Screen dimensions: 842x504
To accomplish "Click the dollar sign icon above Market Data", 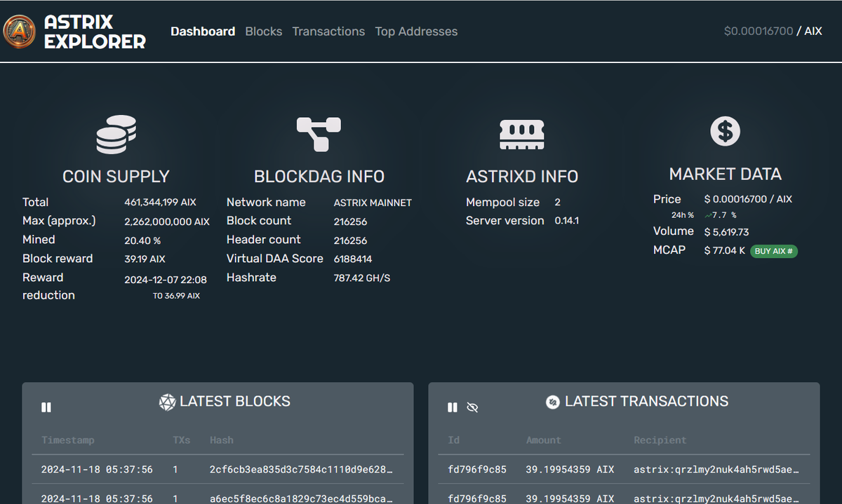I will (x=725, y=131).
